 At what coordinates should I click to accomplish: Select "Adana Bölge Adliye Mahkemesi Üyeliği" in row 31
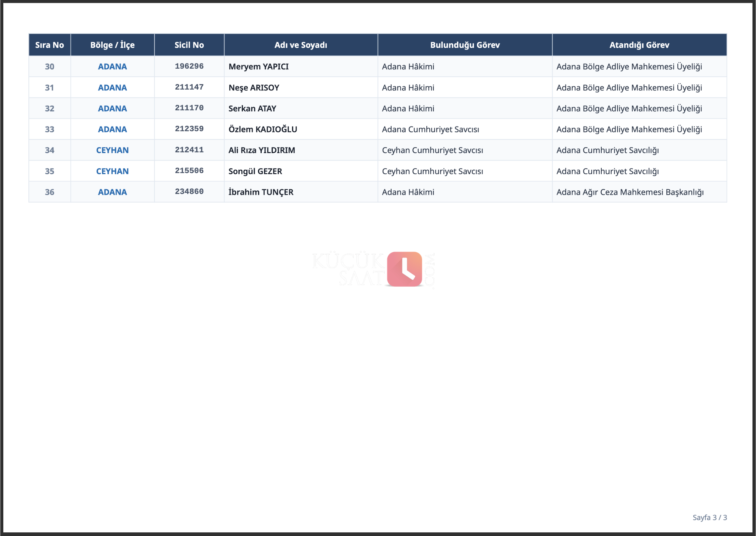[x=629, y=88]
